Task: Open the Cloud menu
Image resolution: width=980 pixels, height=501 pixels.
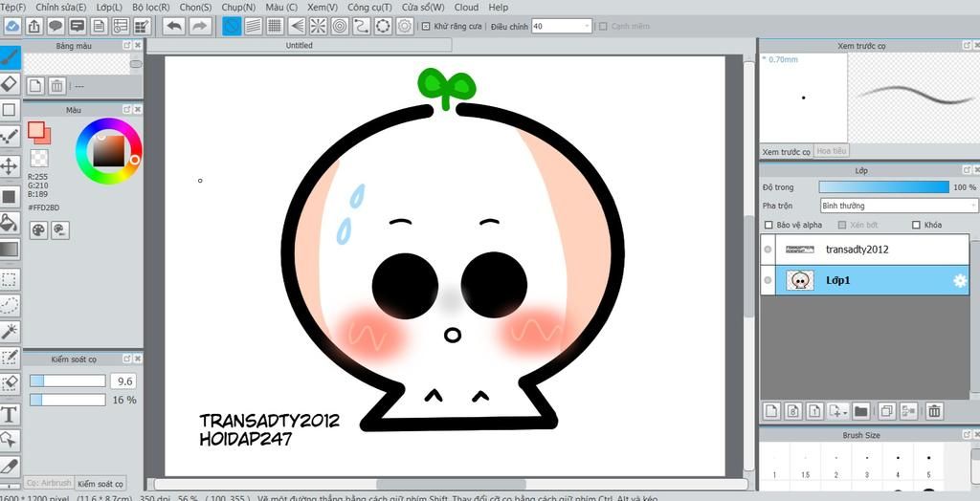Action: point(466,8)
